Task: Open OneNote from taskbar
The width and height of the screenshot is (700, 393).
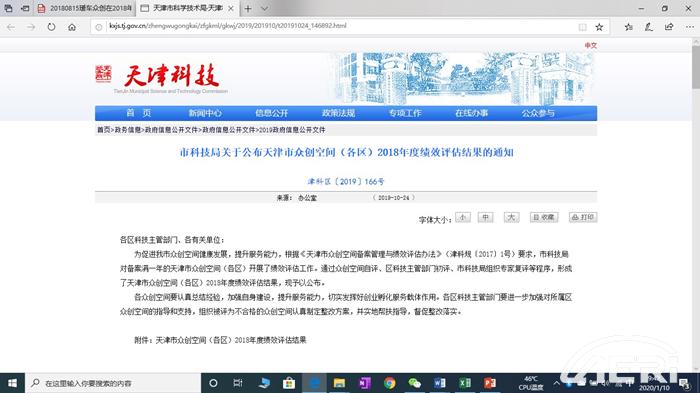Action: (365, 383)
